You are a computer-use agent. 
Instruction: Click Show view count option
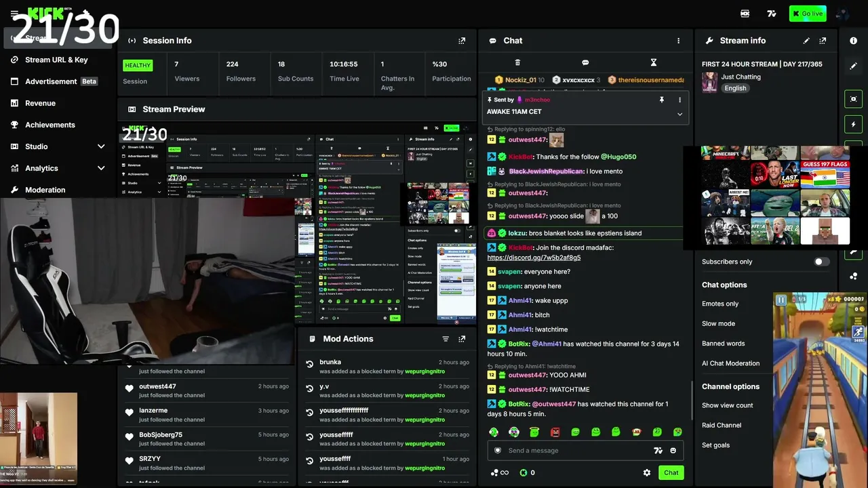727,405
